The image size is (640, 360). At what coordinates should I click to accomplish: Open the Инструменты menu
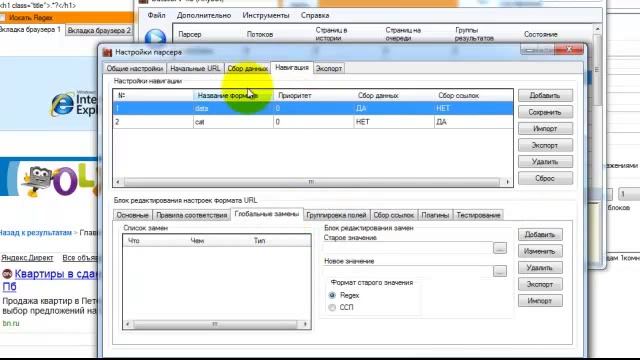pos(266,16)
